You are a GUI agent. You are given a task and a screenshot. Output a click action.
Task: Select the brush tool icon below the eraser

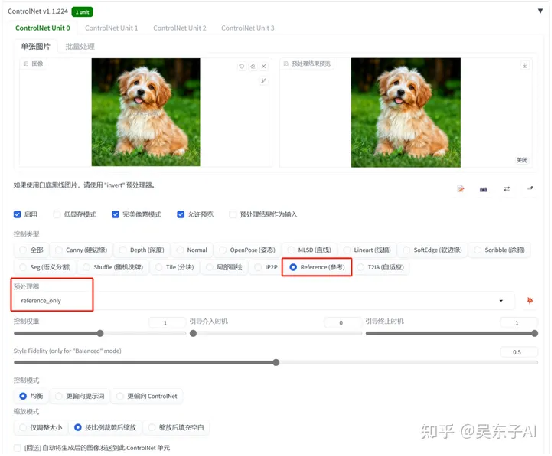pyautogui.click(x=263, y=81)
